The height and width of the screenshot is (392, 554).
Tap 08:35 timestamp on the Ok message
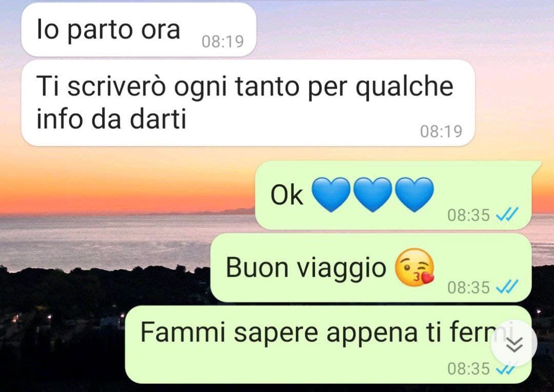pyautogui.click(x=468, y=215)
